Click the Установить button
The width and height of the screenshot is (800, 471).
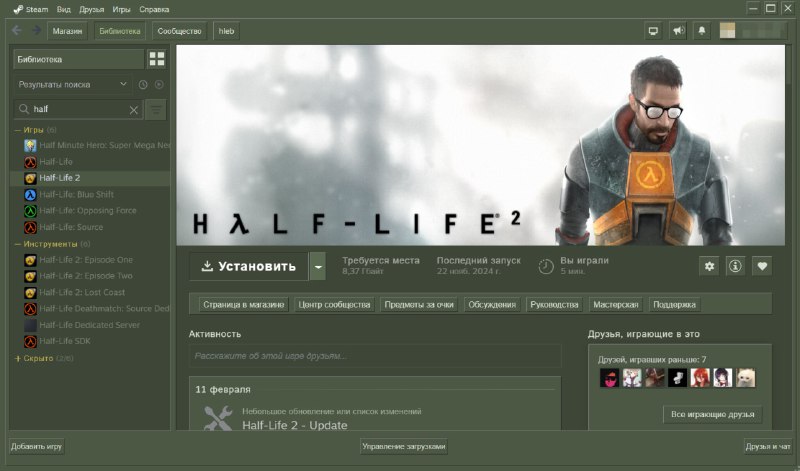tap(249, 266)
